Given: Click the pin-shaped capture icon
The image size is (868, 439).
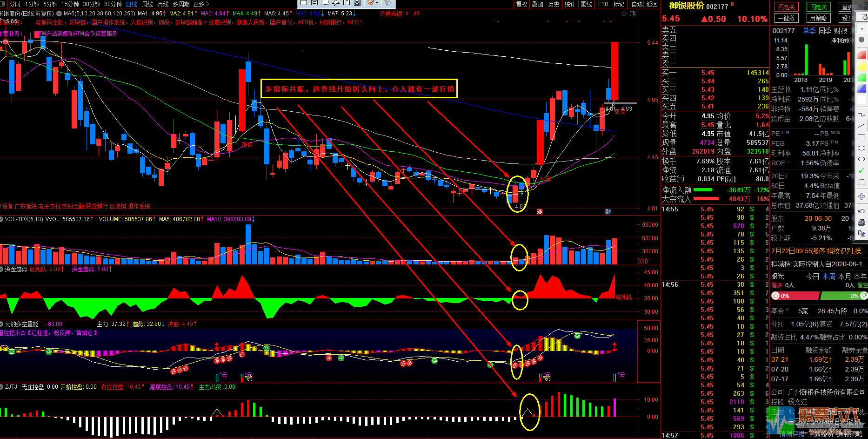Looking at the screenshot, I should click(336, 2).
